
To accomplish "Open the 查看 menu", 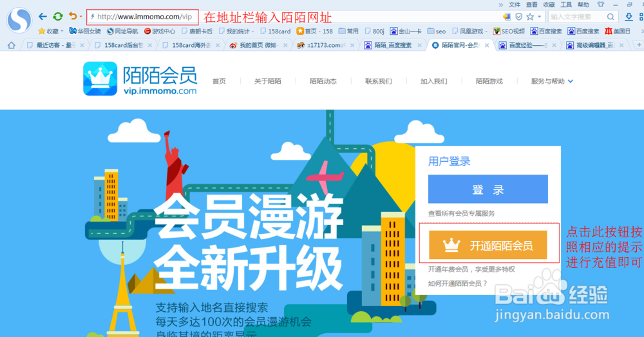I will click(531, 5).
